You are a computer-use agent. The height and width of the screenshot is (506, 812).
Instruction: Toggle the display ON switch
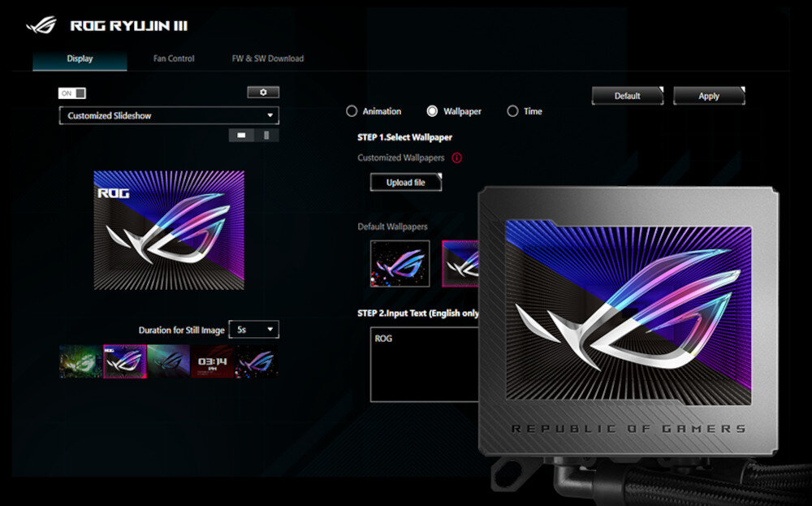click(72, 93)
